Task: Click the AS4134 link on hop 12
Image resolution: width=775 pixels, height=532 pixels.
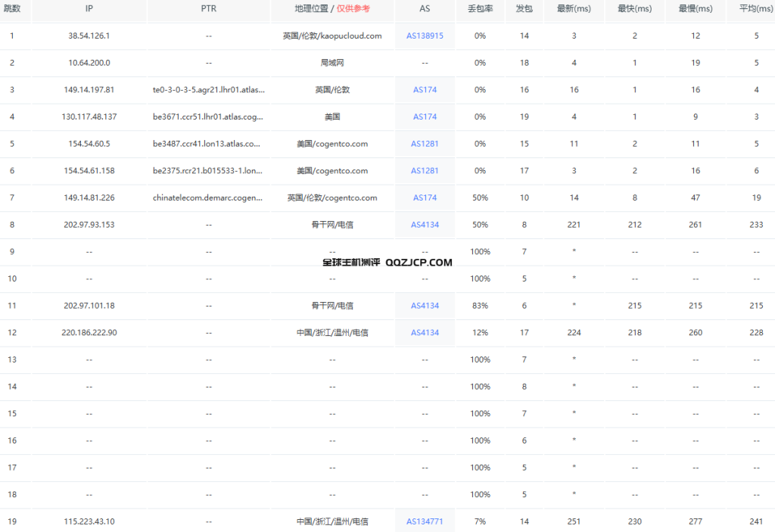Action: (424, 332)
